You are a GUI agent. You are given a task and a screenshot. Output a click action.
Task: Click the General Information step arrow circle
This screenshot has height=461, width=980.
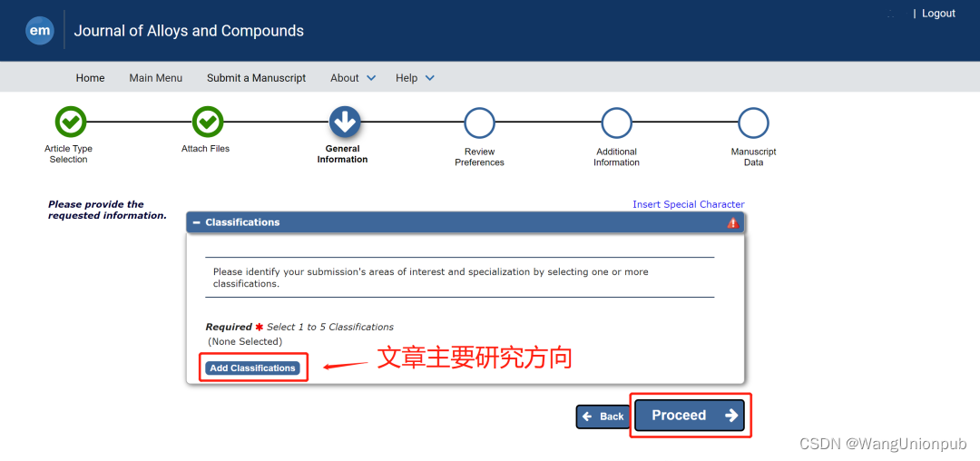point(345,122)
